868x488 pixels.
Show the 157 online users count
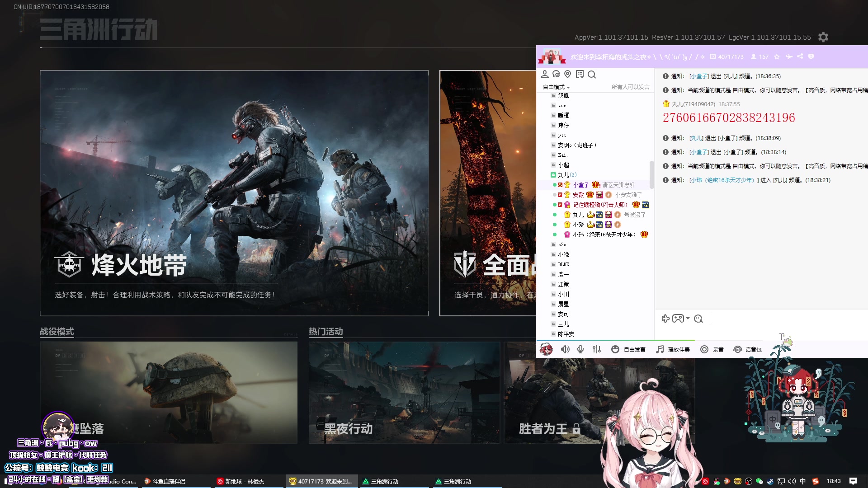[759, 56]
